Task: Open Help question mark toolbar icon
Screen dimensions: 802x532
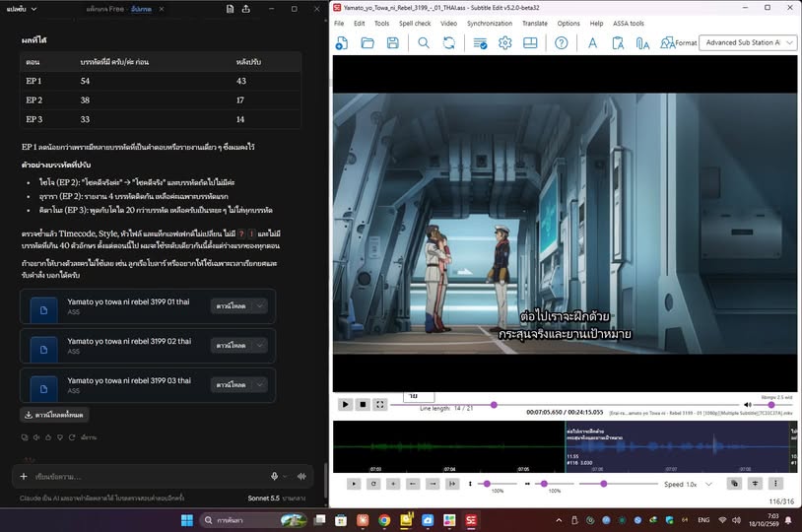Action: point(561,43)
